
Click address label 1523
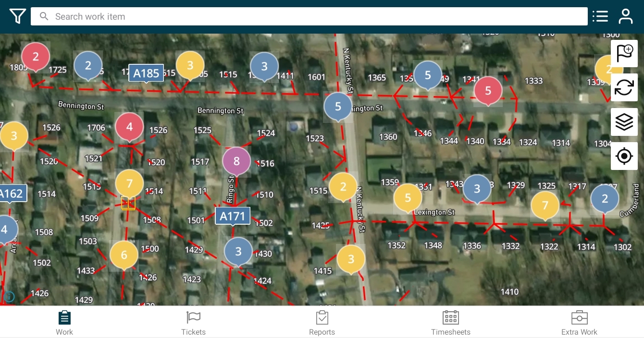click(315, 138)
